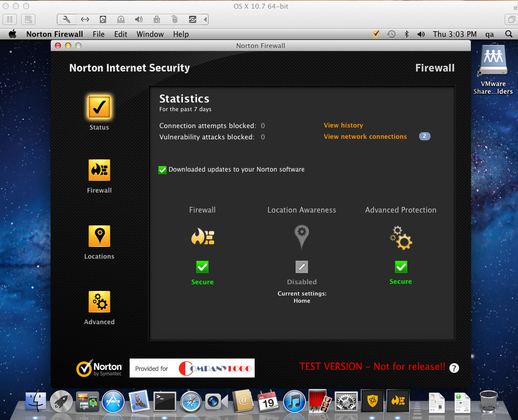Open the Status section in sidebar
The height and width of the screenshot is (420, 518).
(x=99, y=108)
